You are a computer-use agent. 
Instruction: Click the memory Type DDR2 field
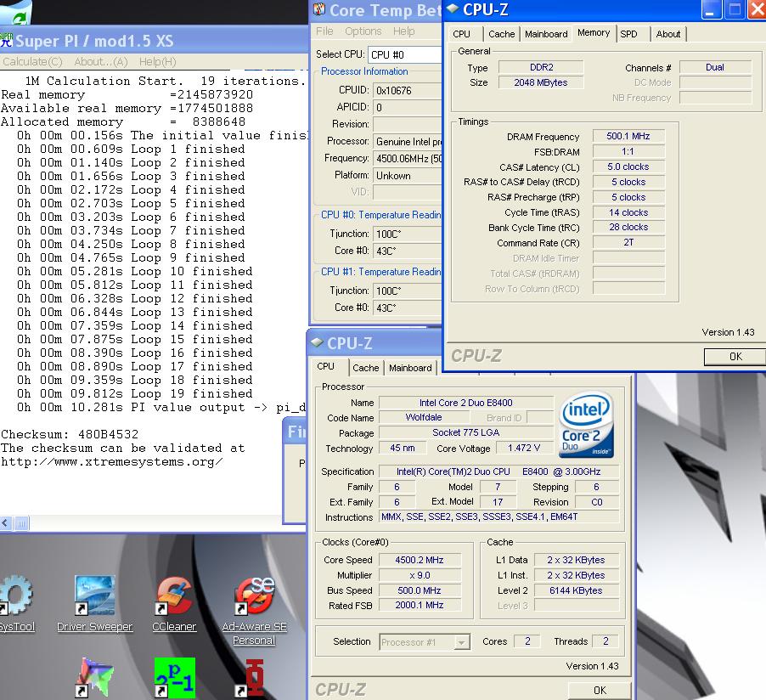(541, 67)
